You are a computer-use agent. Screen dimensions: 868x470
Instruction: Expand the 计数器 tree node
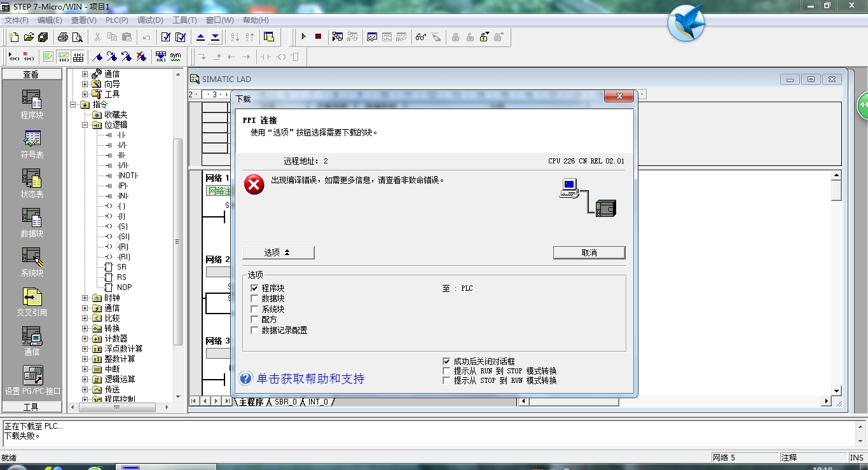85,338
